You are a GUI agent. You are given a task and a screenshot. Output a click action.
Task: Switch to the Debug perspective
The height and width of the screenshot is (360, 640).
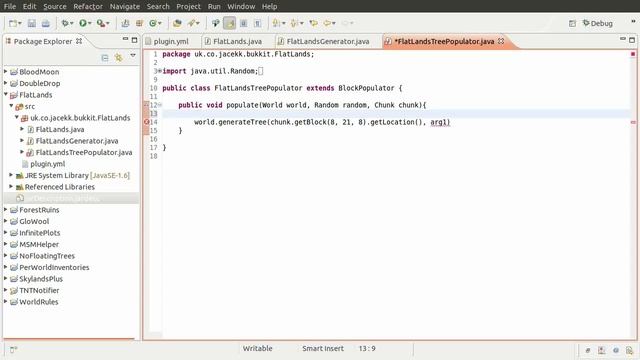(598, 23)
